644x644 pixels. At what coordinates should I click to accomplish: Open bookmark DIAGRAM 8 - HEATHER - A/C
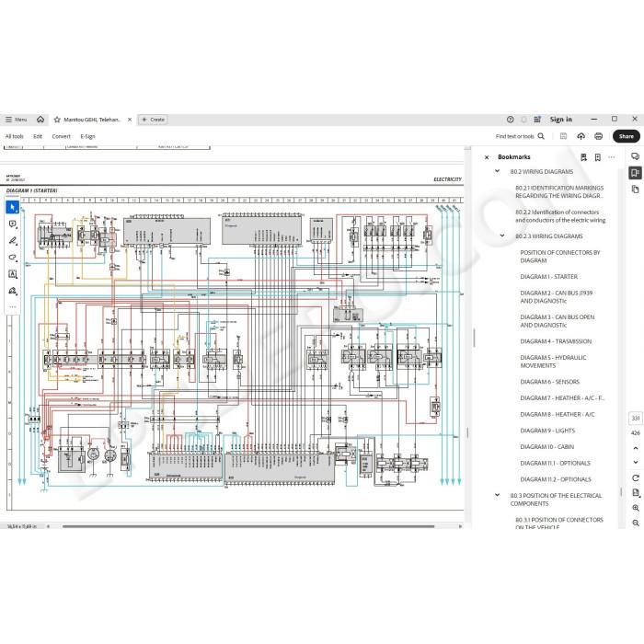pyautogui.click(x=557, y=414)
